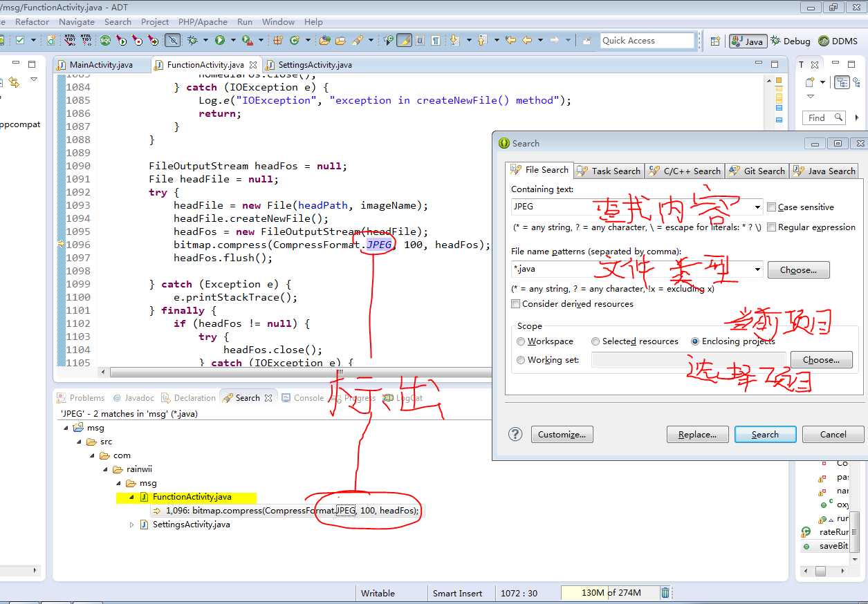868x604 pixels.
Task: Check Consider derived resources
Action: (515, 303)
